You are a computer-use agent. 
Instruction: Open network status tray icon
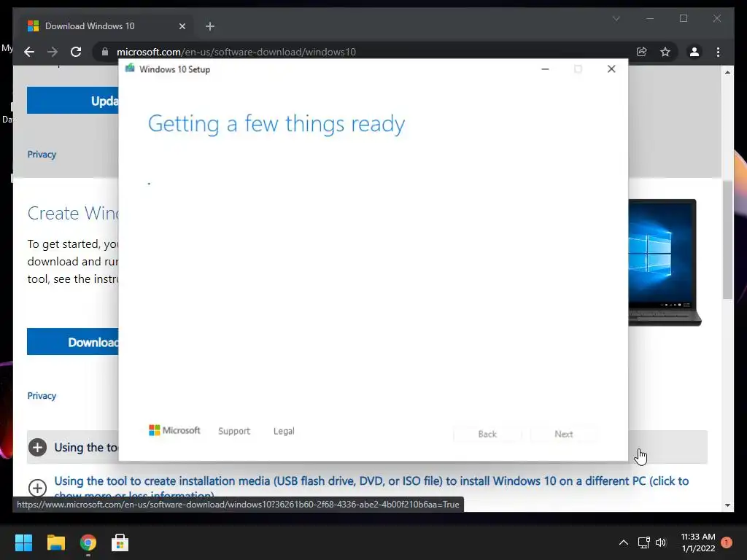click(x=643, y=542)
